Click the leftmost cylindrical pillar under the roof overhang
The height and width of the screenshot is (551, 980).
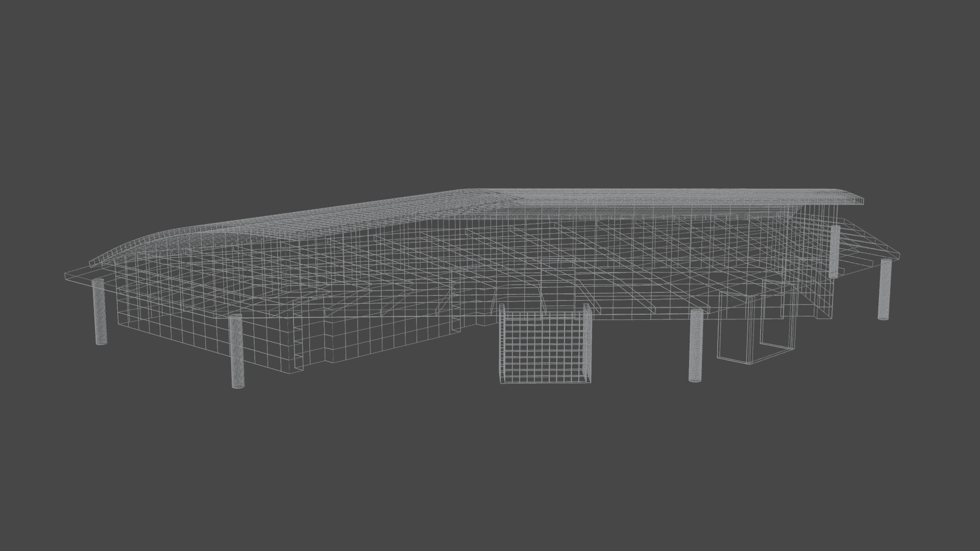[99, 311]
